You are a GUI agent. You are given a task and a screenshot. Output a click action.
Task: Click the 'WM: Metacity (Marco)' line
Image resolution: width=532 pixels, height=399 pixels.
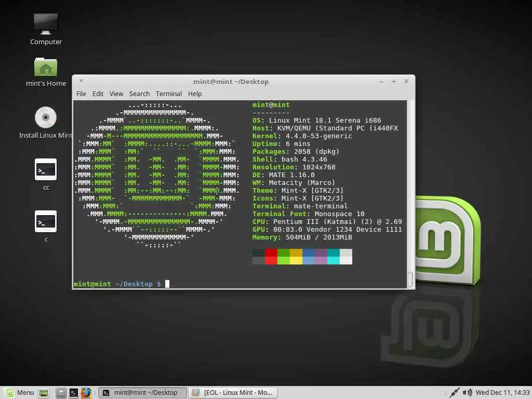point(294,183)
